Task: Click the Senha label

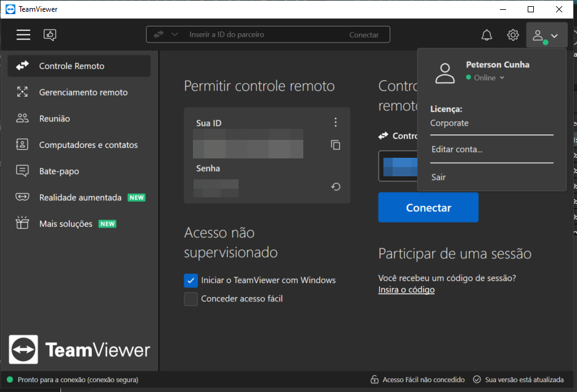Action: tap(208, 169)
